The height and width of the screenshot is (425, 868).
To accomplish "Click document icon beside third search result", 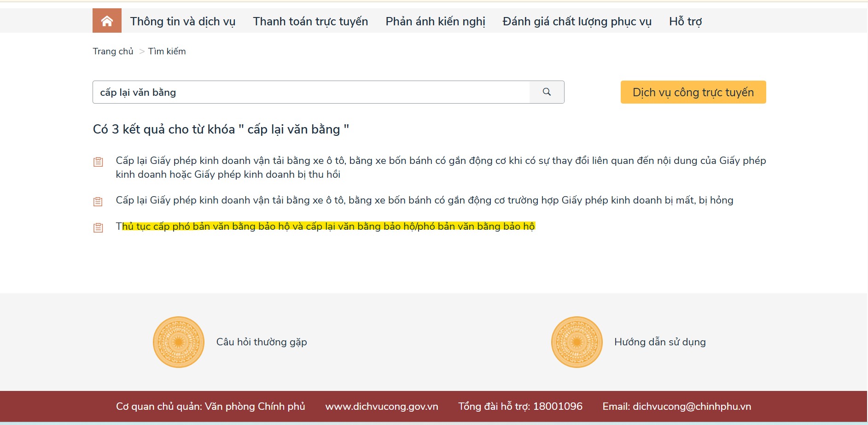I will [x=98, y=227].
